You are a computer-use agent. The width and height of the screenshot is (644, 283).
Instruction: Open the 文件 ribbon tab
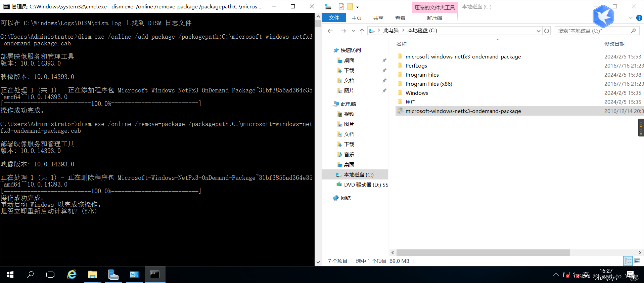(x=334, y=18)
